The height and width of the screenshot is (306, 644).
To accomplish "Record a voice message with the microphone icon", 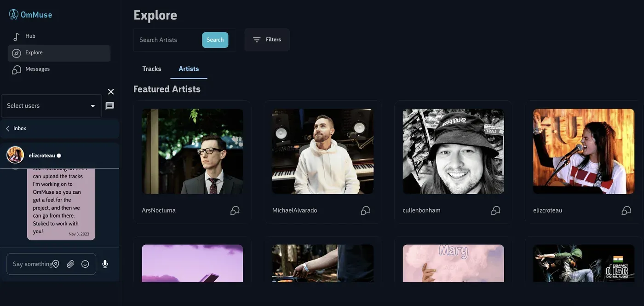I will (105, 264).
